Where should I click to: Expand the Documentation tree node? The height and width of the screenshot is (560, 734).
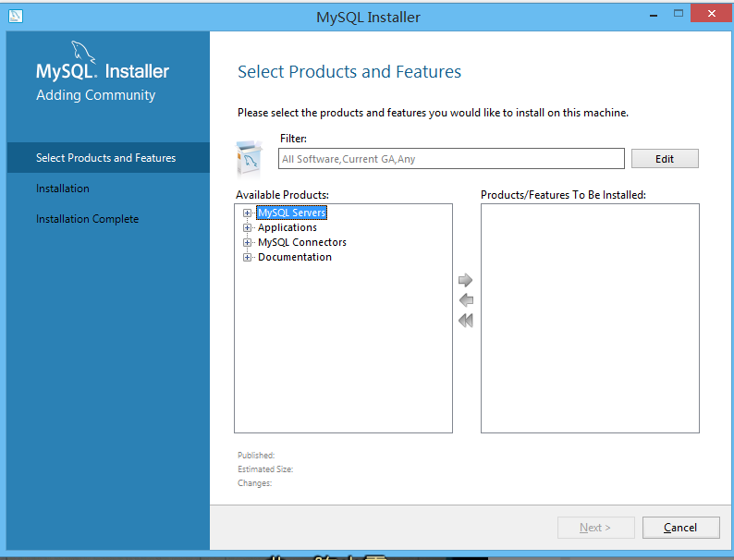pyautogui.click(x=247, y=257)
